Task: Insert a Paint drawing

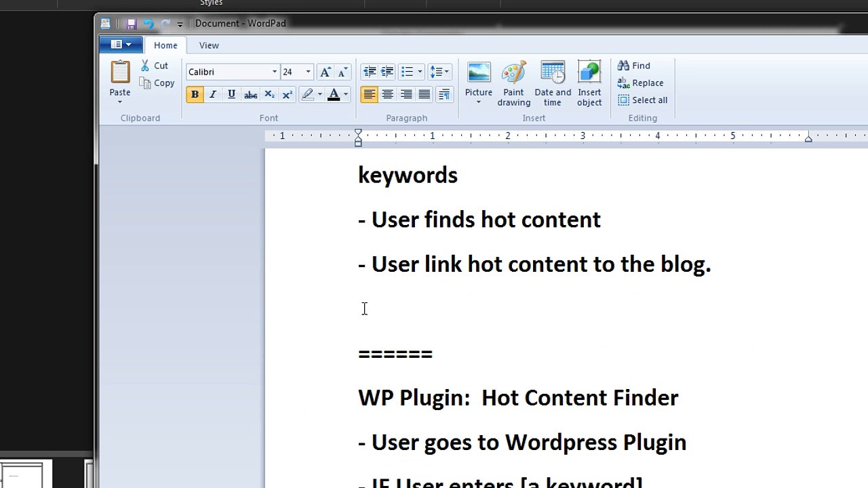Action: coord(514,84)
